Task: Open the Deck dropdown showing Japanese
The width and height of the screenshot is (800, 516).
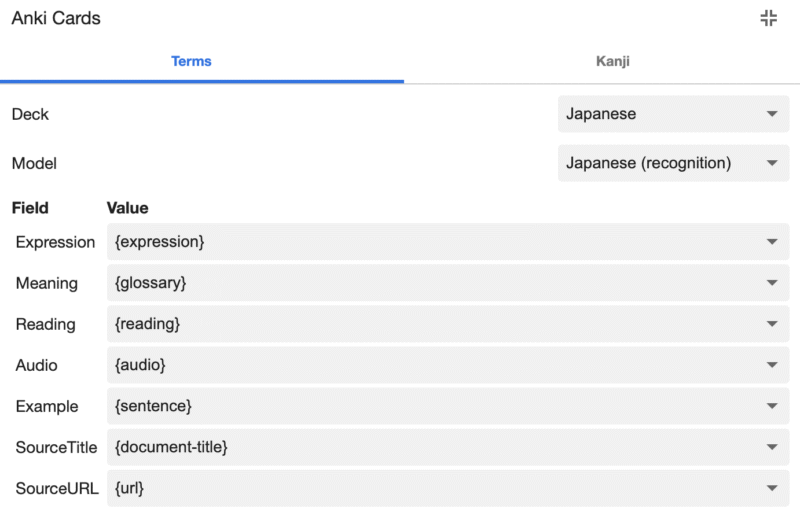Action: 673,114
